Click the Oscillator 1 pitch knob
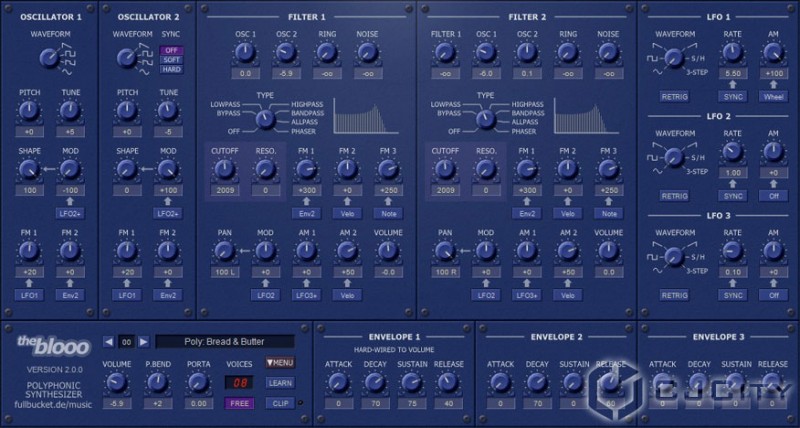Screen dimensions: 800x428 (x=29, y=110)
